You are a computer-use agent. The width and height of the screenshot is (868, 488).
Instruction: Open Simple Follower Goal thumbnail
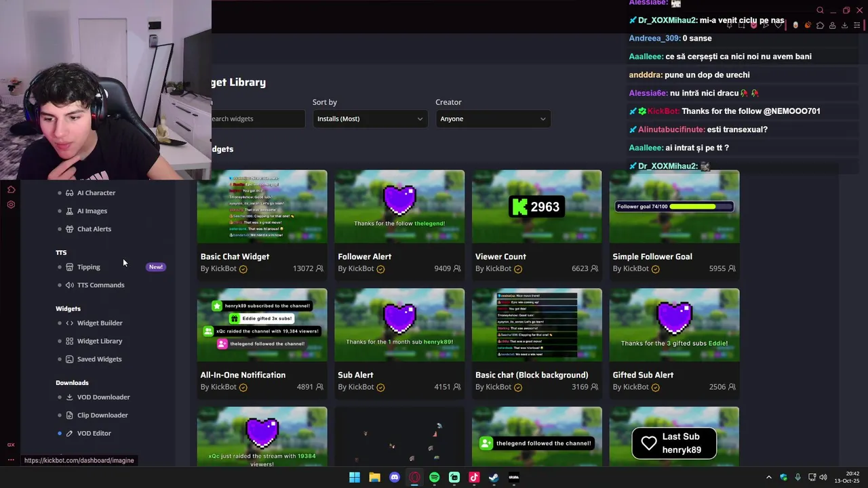[674, 207]
